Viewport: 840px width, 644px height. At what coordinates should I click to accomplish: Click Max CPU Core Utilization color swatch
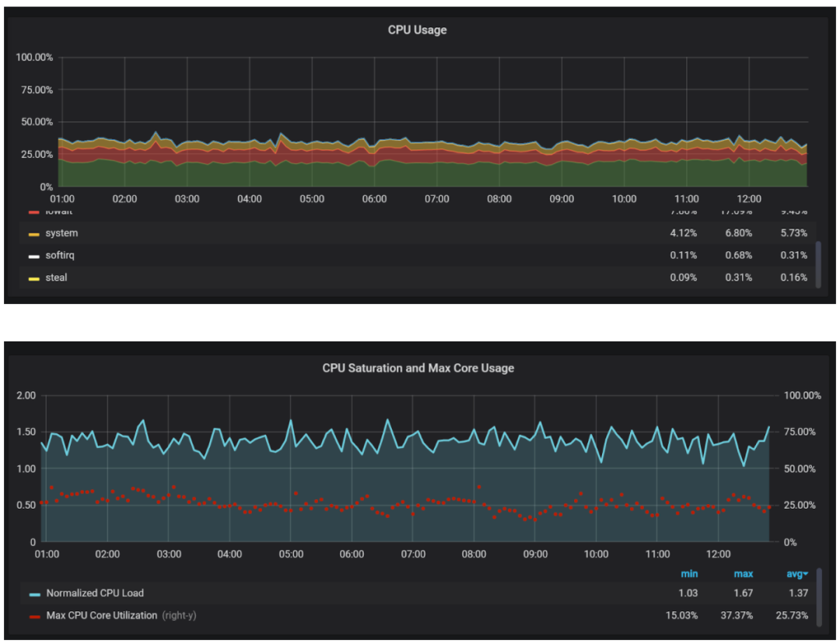click(35, 617)
